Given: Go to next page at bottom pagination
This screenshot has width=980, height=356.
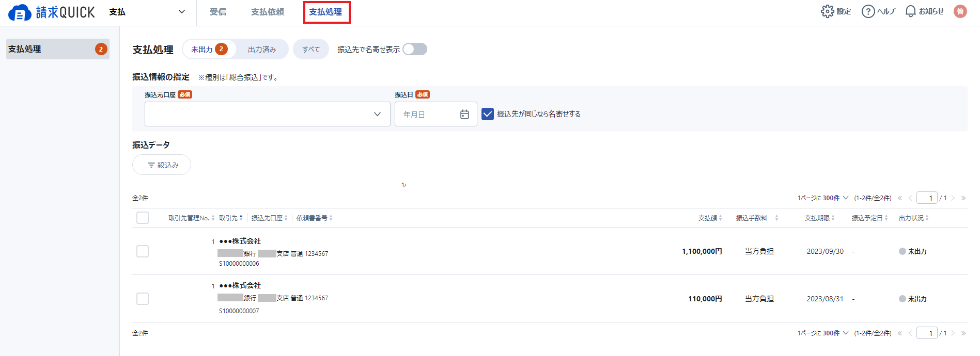Looking at the screenshot, I should [x=953, y=333].
